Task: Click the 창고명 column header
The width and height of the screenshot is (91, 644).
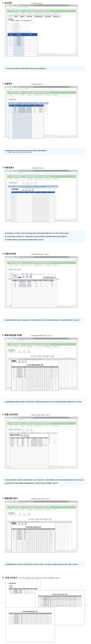Action: tap(19, 34)
